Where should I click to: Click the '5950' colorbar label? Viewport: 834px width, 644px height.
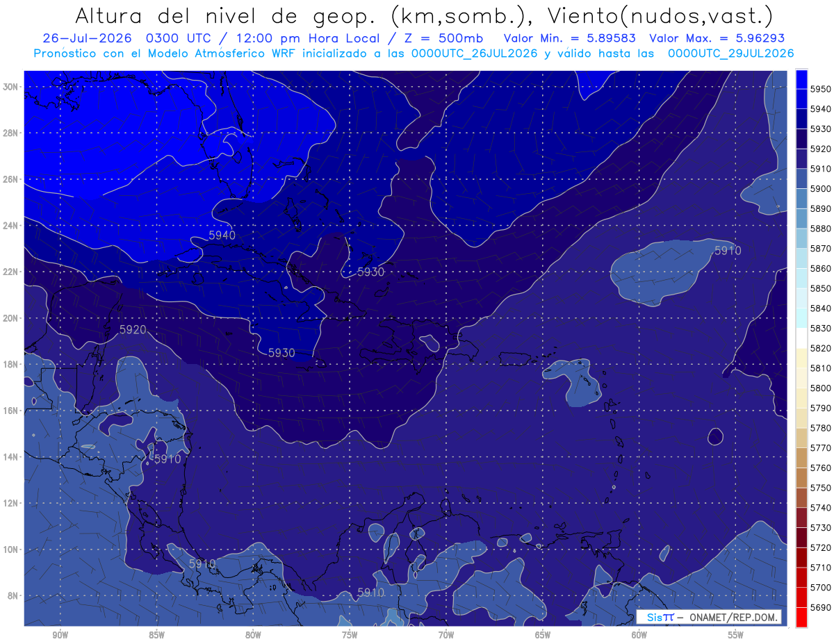pos(821,89)
